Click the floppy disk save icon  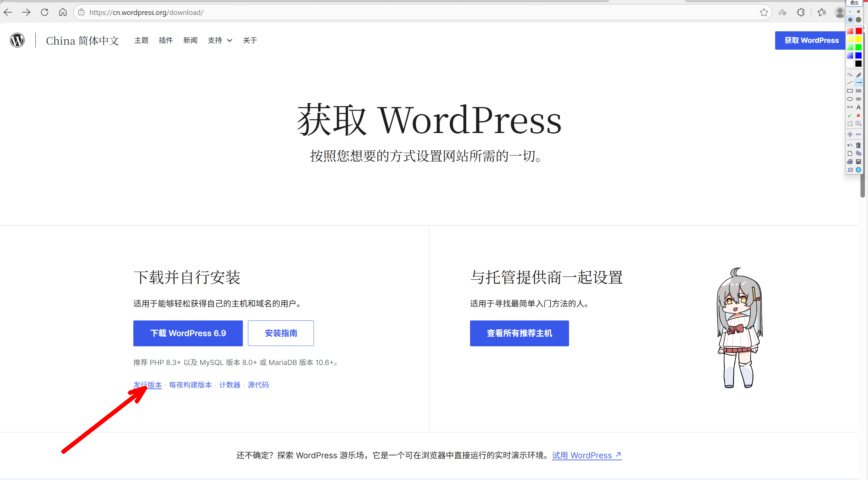tap(858, 162)
